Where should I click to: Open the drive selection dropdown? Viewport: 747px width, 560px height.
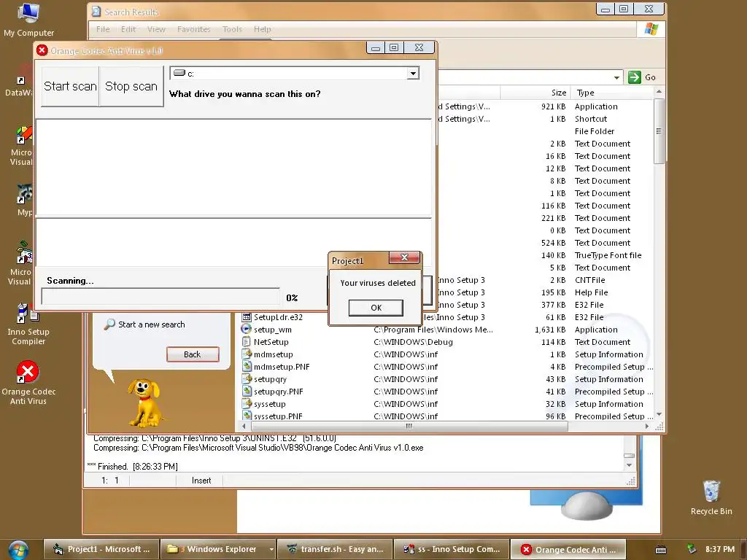coord(413,74)
